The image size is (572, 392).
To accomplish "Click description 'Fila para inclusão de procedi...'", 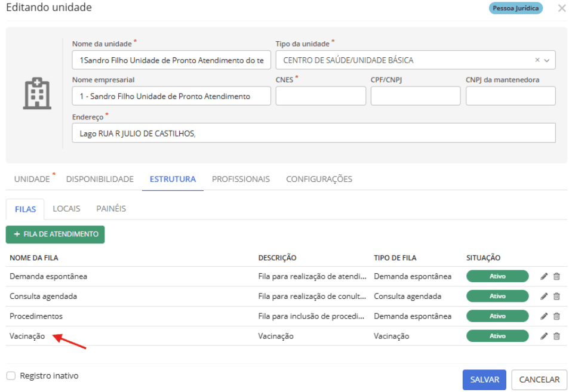I will 312,316.
